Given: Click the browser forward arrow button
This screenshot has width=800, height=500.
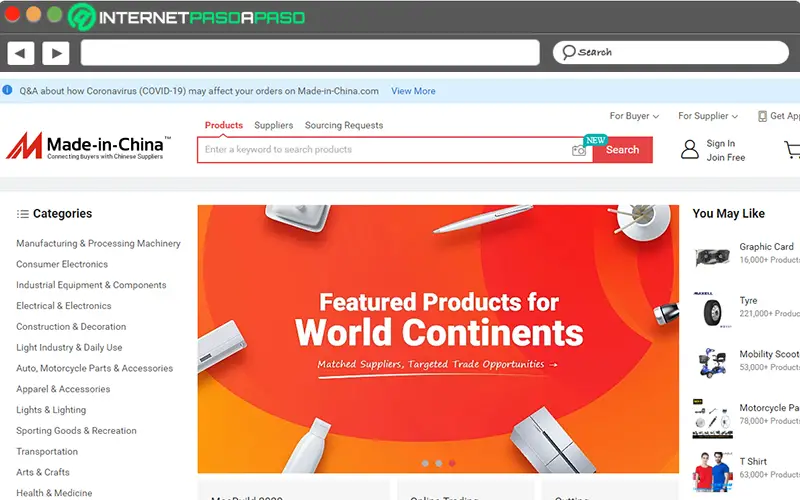Looking at the screenshot, I should 56,53.
